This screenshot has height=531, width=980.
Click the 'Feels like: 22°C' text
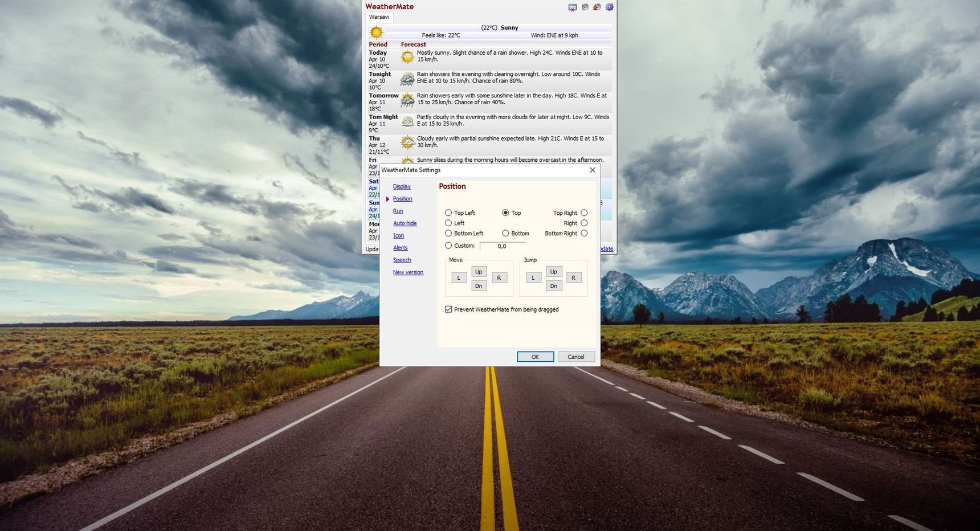441,35
